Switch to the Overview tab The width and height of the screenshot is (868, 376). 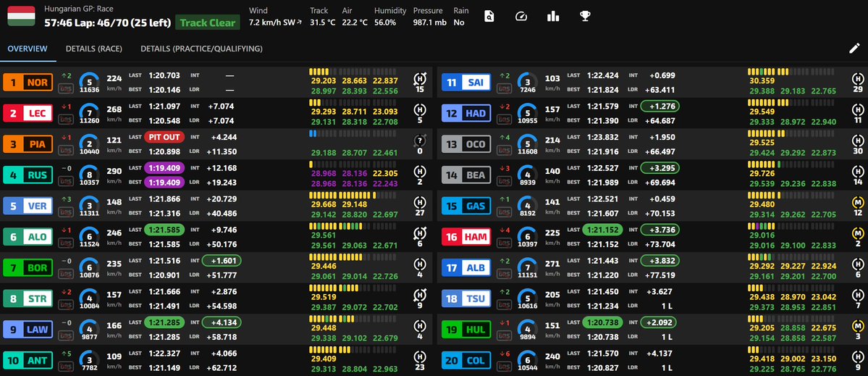28,49
